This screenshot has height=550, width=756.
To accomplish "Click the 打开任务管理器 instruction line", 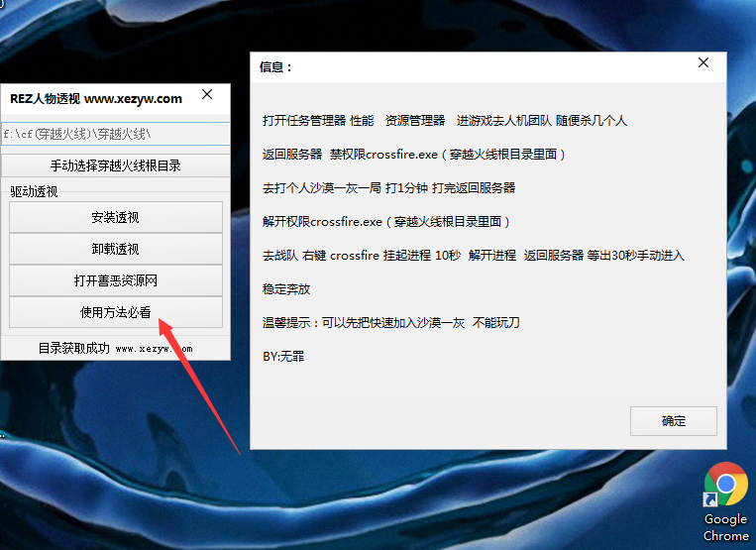I will click(x=444, y=121).
